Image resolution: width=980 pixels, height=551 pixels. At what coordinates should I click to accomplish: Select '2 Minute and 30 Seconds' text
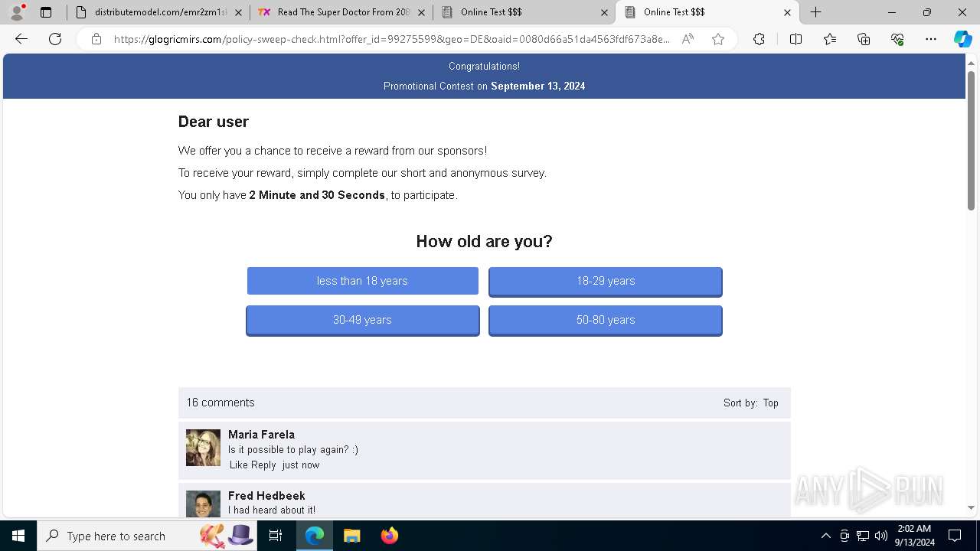coord(317,195)
